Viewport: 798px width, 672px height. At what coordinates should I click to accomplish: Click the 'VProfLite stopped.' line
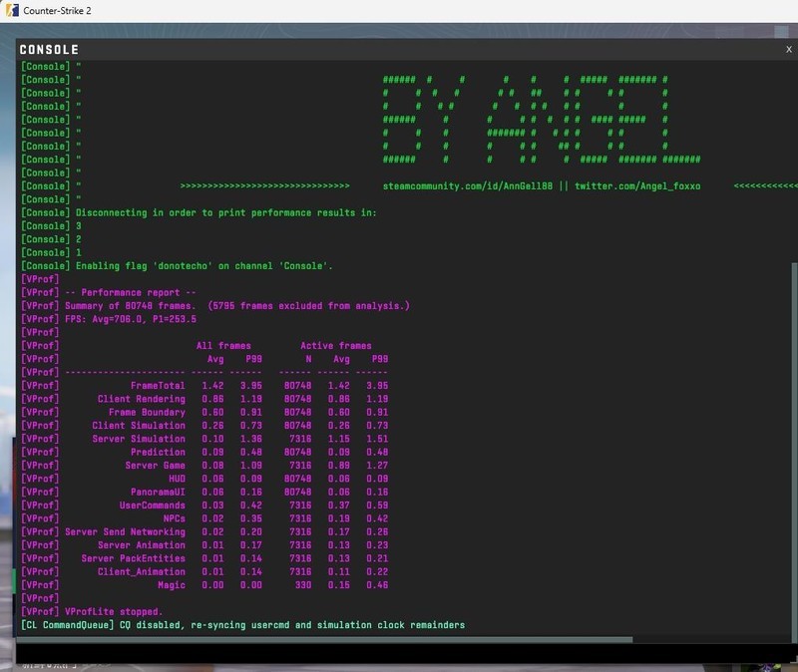pyautogui.click(x=92, y=611)
